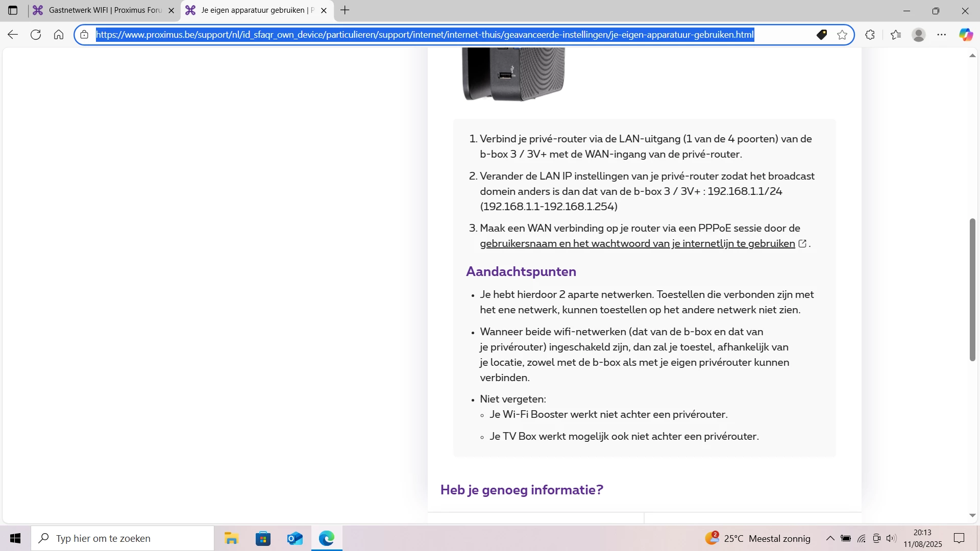Open the favorites list icon
Screen dimensions: 980x551
(x=896, y=35)
